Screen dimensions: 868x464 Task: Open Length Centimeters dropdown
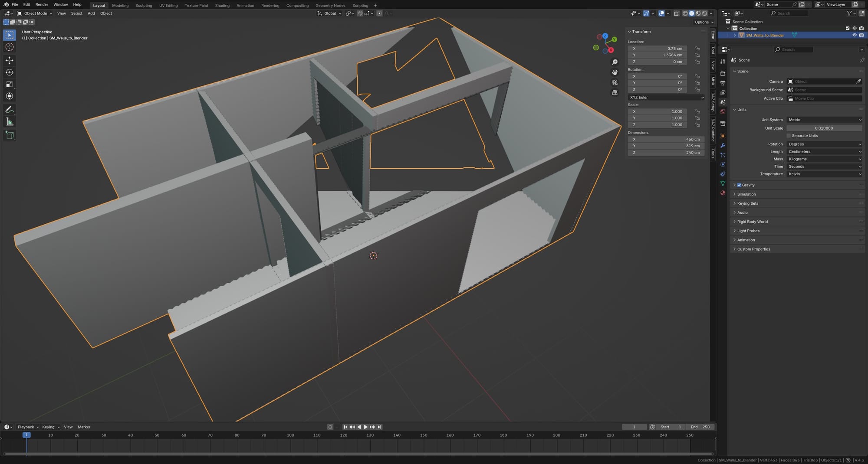[825, 152]
